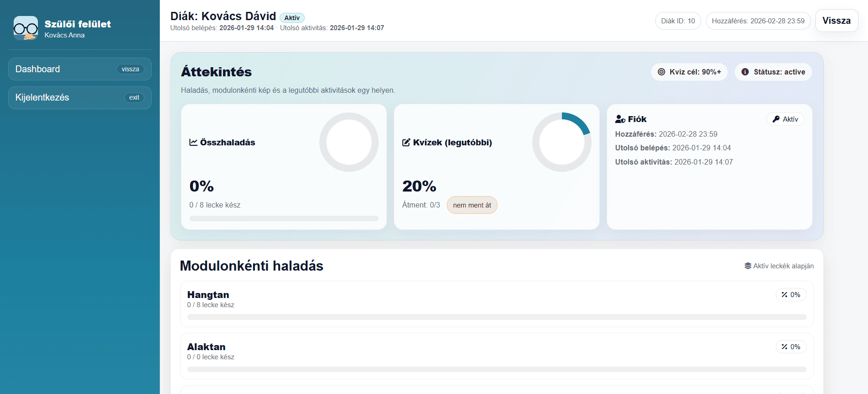Click the edit icon beside Kvízek

tap(406, 143)
